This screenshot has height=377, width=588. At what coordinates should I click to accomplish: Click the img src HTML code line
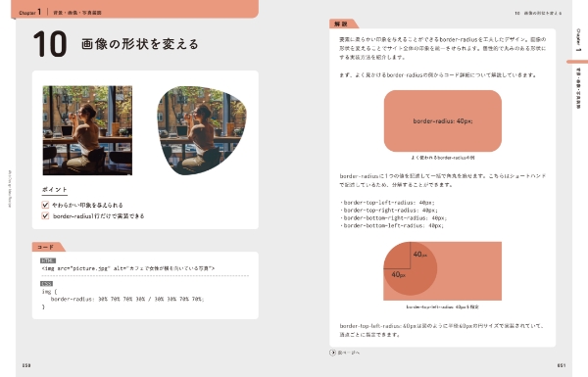click(x=128, y=268)
